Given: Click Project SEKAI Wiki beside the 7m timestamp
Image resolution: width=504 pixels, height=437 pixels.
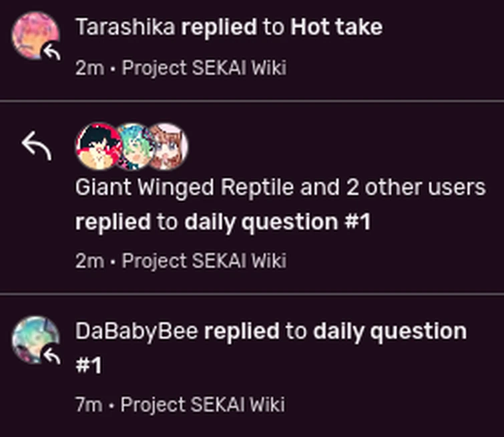Looking at the screenshot, I should (x=202, y=404).
